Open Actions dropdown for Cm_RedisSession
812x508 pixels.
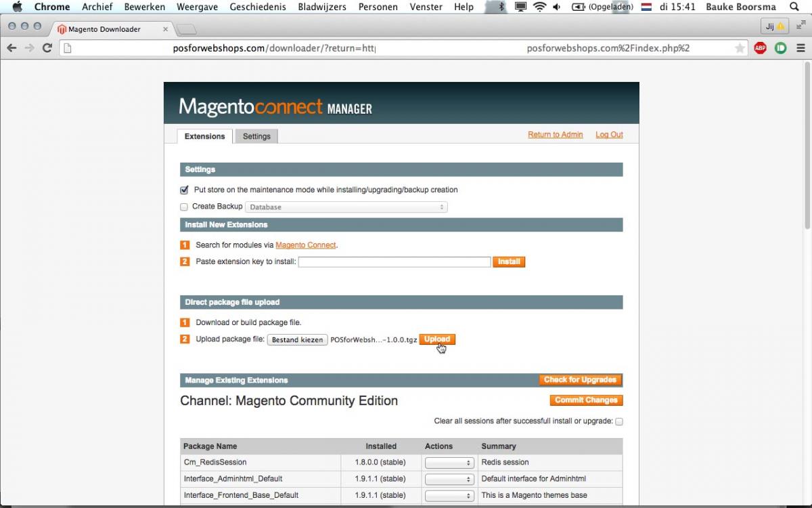tap(449, 463)
